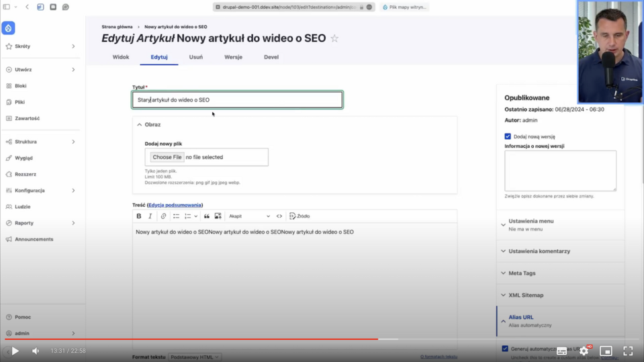Enter fullscreen video mode
Screen dimensions: 644x362
(x=628, y=351)
